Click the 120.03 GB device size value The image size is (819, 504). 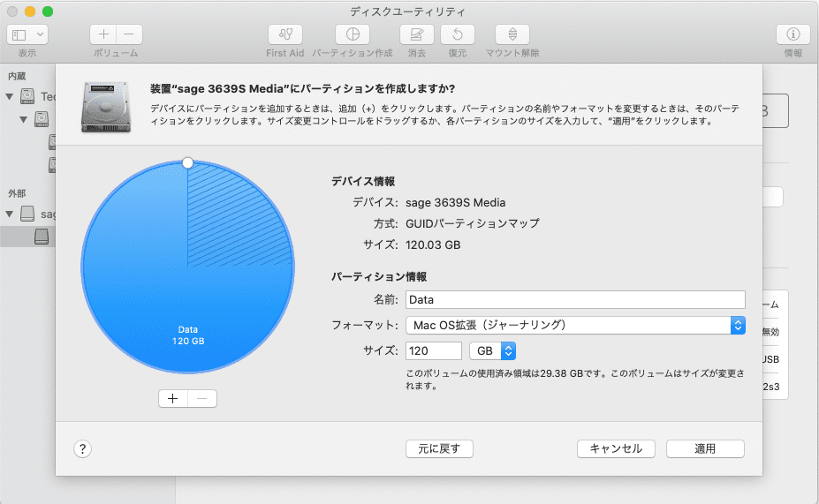pos(433,244)
